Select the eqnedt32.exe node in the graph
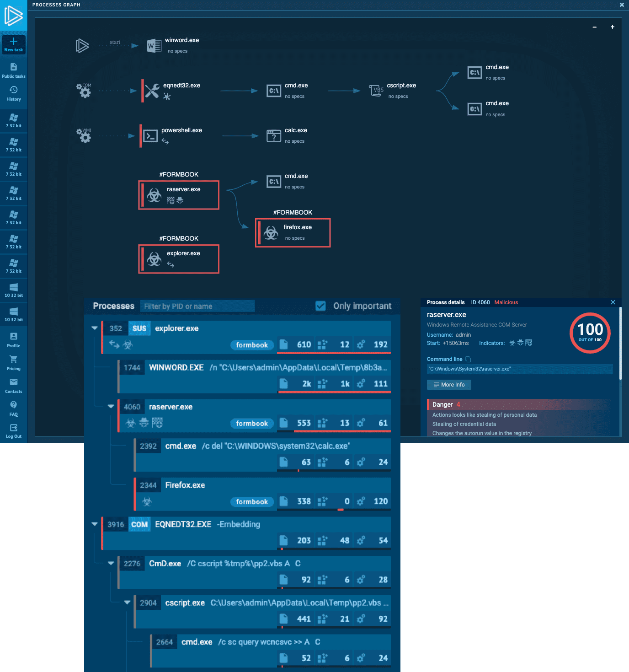The image size is (629, 672). pyautogui.click(x=171, y=91)
